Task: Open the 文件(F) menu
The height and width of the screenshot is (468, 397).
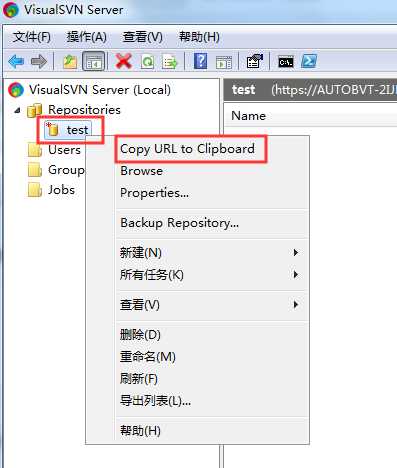Action: [32, 37]
